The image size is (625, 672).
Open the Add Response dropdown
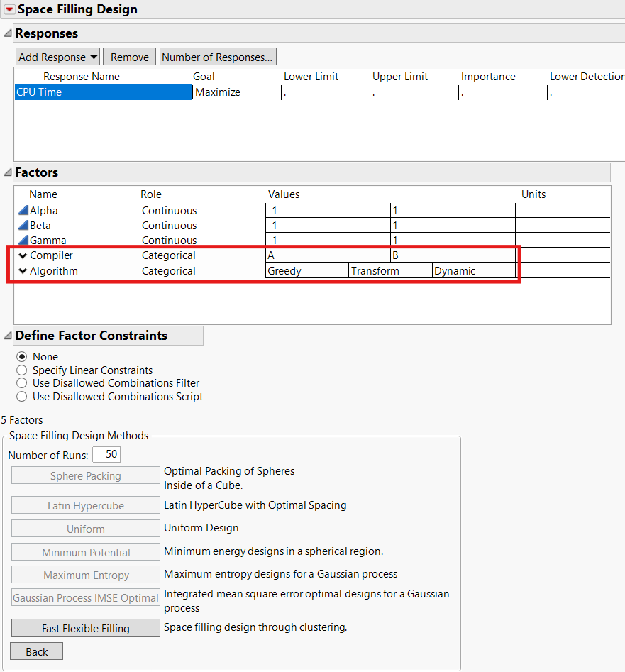[57, 56]
